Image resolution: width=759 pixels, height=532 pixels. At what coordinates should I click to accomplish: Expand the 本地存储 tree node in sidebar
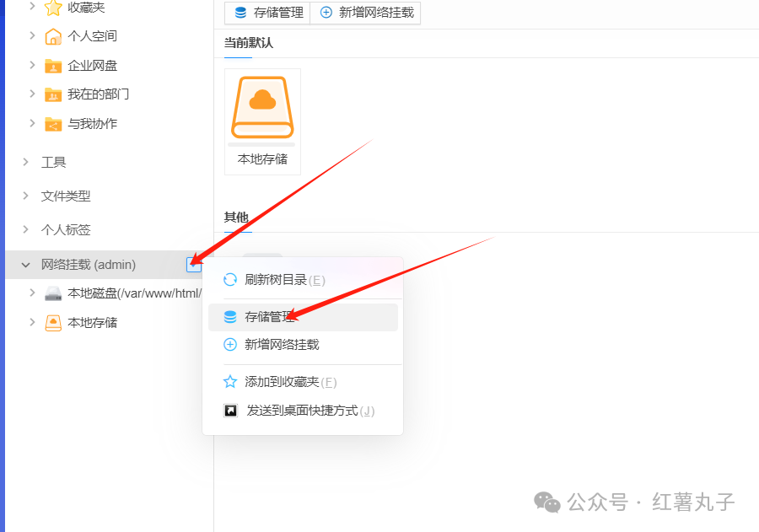click(x=32, y=322)
